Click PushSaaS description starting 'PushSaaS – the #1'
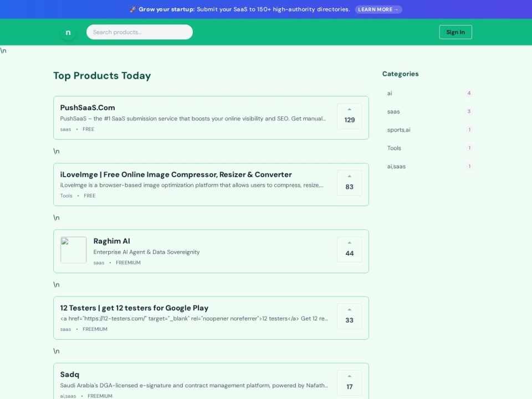The height and width of the screenshot is (399, 532). click(x=193, y=119)
